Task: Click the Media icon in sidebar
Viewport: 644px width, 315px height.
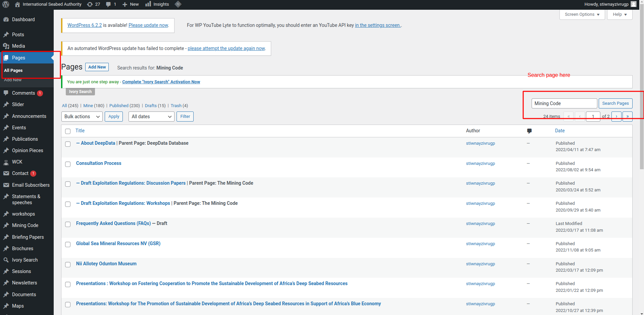Action: point(6,46)
